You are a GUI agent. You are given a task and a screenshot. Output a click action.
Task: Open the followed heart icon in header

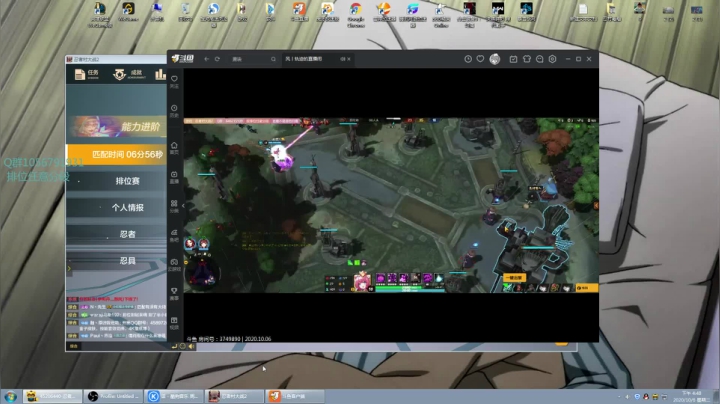point(480,59)
